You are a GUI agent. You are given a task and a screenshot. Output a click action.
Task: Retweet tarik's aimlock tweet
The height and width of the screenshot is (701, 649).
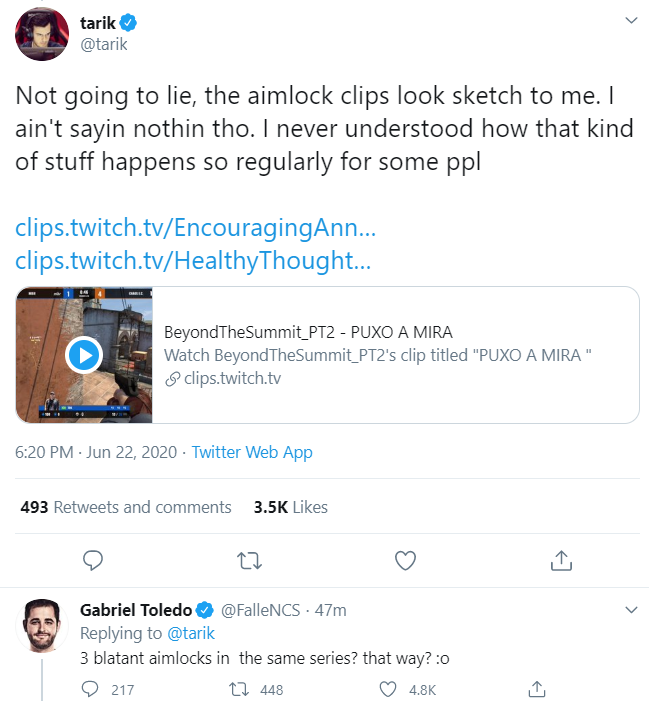click(x=248, y=559)
